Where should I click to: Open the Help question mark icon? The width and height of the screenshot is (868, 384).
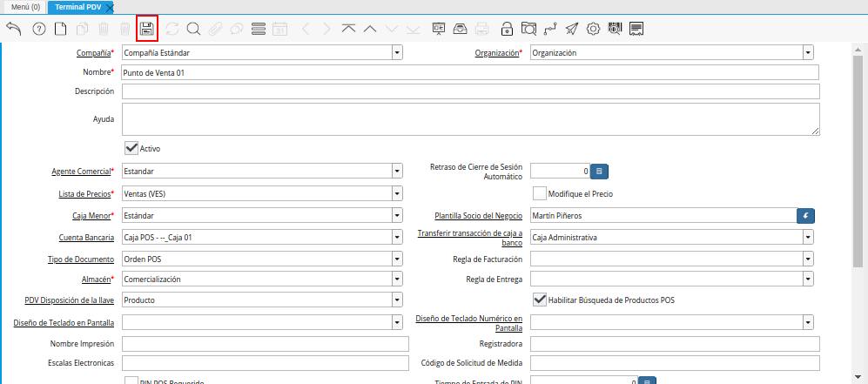(x=38, y=29)
